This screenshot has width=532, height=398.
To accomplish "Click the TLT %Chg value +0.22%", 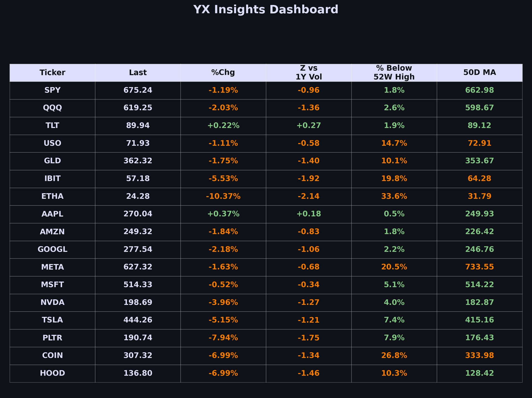I will click(x=223, y=126).
